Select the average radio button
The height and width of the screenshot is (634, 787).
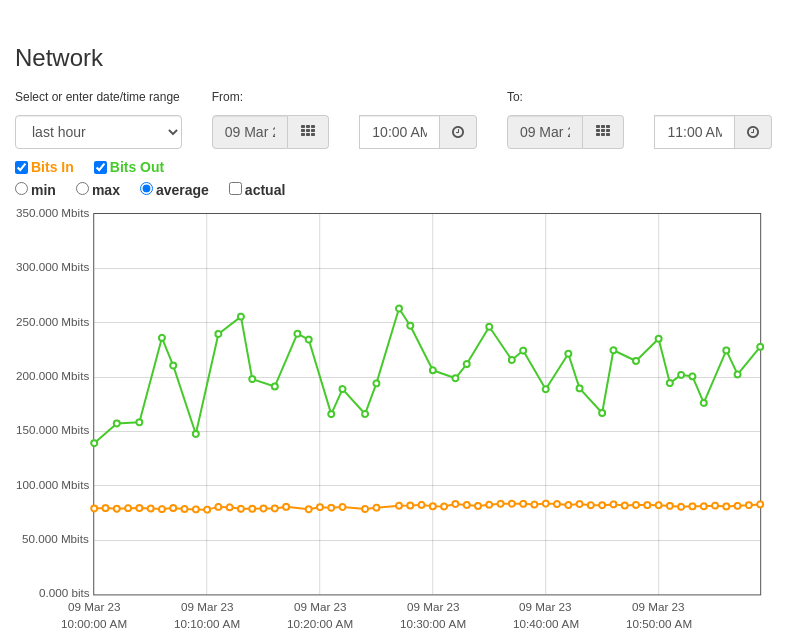pyautogui.click(x=146, y=189)
